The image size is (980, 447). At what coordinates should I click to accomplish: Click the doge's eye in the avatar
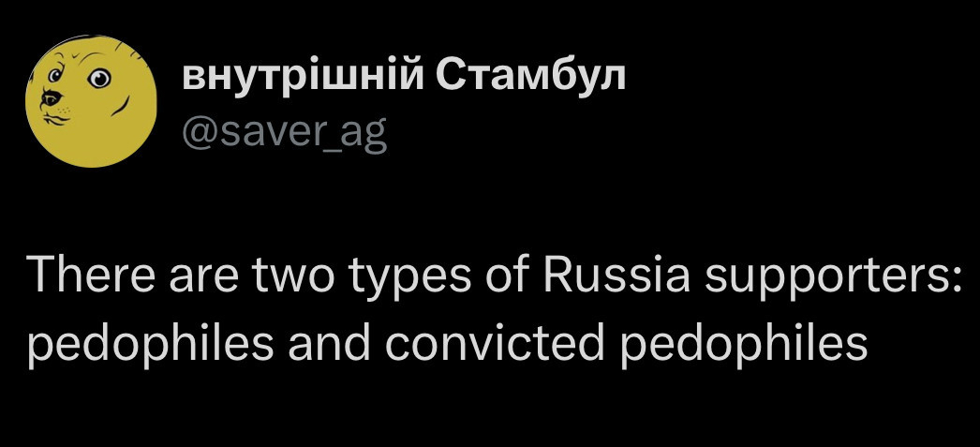[x=102, y=79]
